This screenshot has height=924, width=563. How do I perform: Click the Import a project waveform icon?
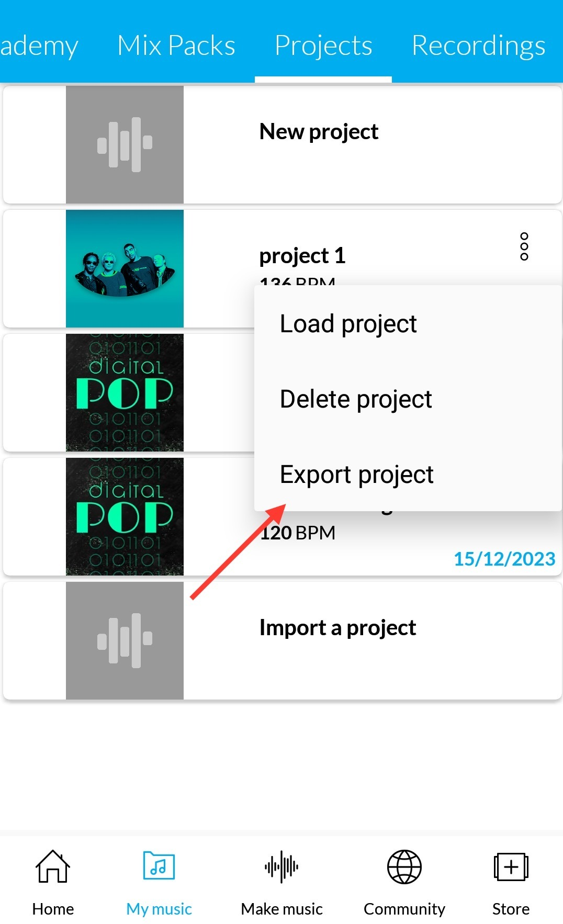[125, 640]
